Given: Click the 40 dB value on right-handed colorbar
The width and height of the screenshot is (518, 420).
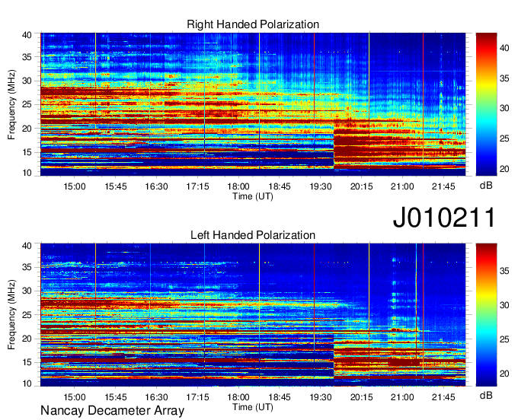Looking at the screenshot, I should pos(504,48).
